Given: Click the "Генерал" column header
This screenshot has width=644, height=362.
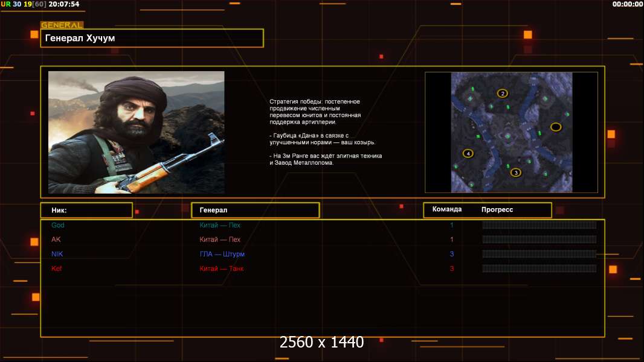Looking at the screenshot, I should click(256, 210).
